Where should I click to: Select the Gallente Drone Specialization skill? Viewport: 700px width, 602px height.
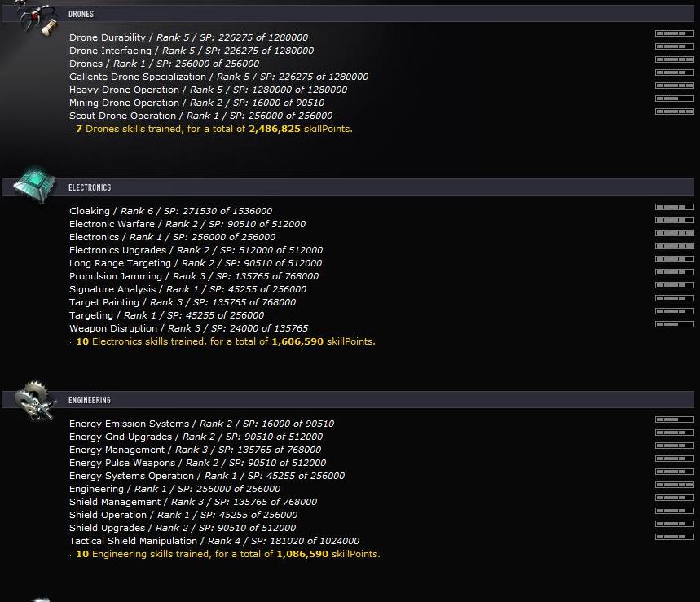pos(218,77)
